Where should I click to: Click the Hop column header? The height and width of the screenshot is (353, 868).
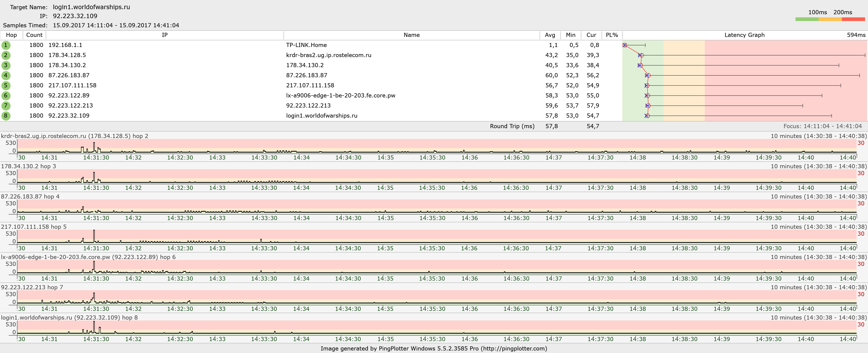(11, 35)
